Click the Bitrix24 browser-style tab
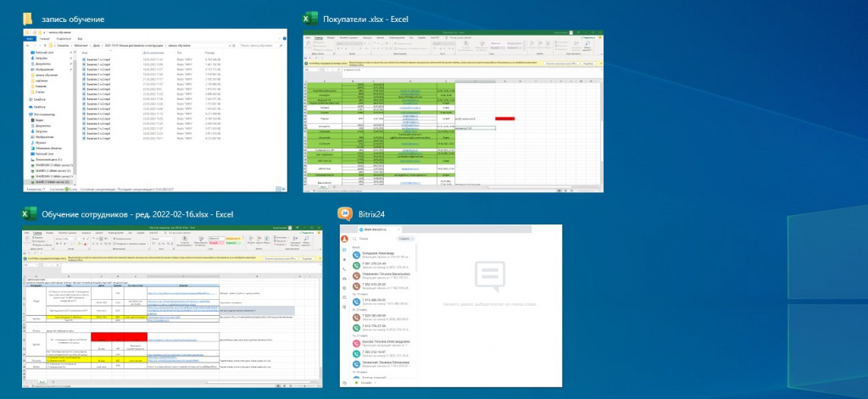868x399 pixels. point(379,229)
